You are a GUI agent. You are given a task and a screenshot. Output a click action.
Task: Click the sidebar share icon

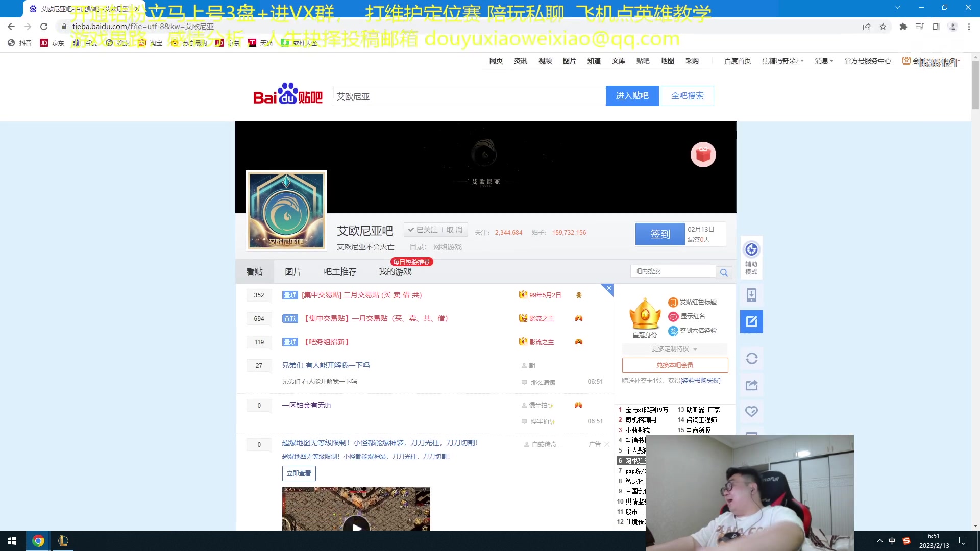[x=751, y=385]
